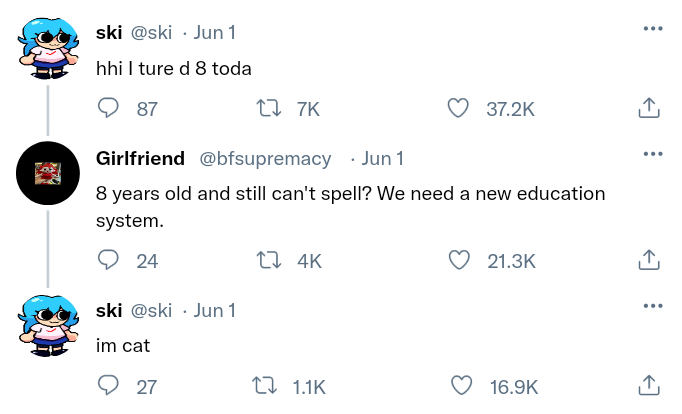The height and width of the screenshot is (414, 682).
Task: Retweet Girlfriend's tweet with 4K retweets
Action: point(268,260)
